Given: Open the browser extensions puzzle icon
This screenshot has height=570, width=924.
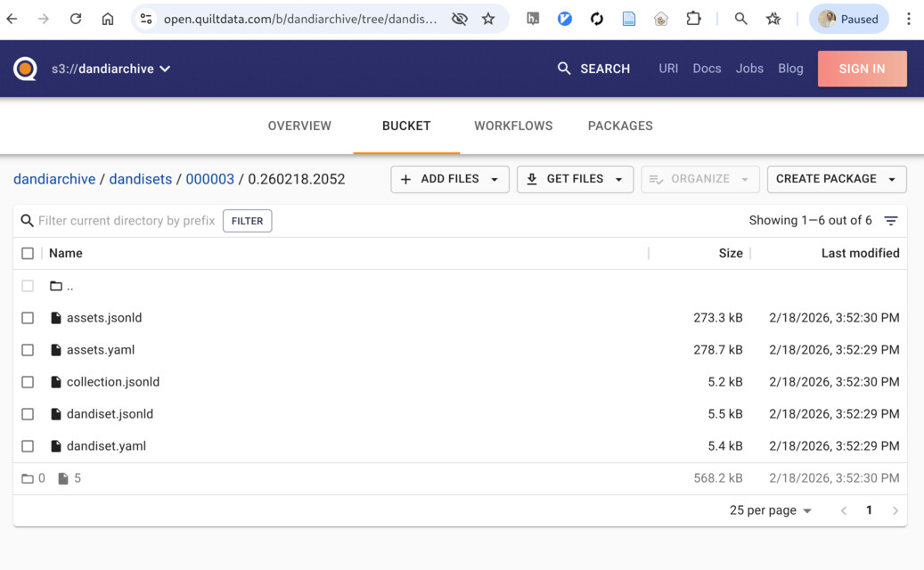Looking at the screenshot, I should click(693, 19).
